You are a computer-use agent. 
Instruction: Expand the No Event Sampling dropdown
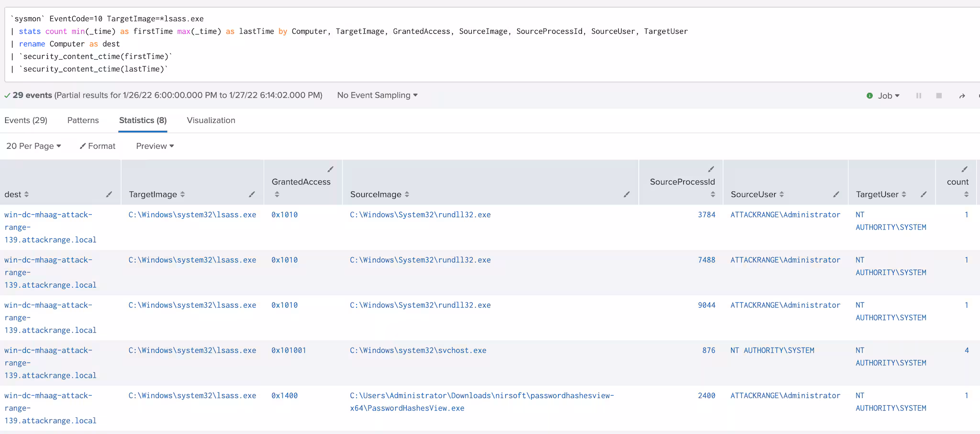click(x=377, y=96)
